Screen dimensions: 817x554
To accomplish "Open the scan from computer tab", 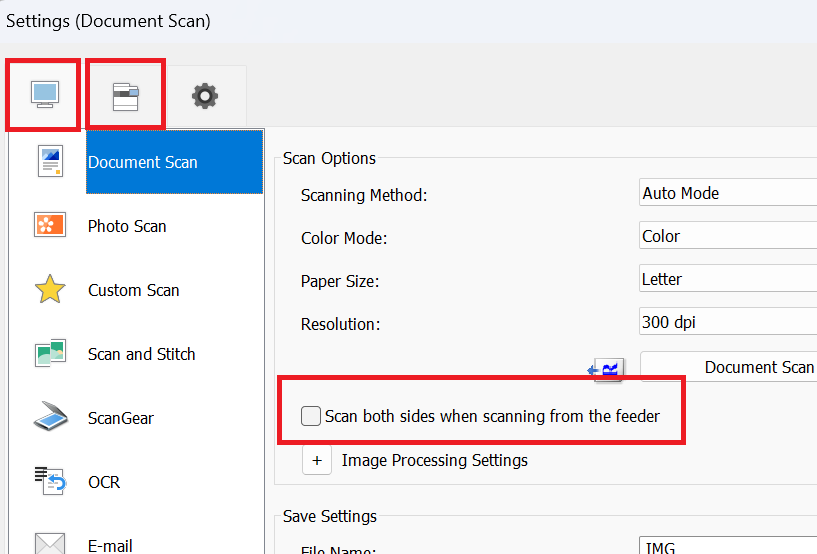I will pyautogui.click(x=43, y=94).
